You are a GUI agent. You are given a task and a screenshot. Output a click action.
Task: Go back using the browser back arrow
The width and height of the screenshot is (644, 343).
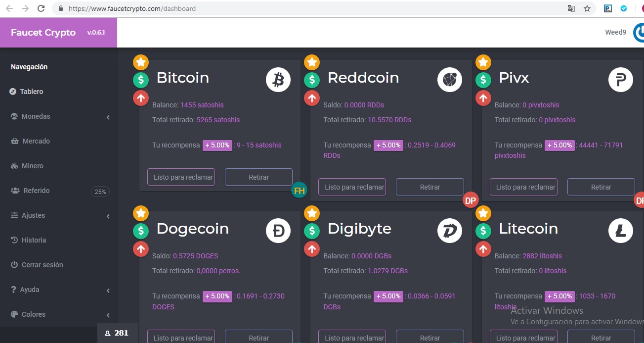tap(9, 8)
